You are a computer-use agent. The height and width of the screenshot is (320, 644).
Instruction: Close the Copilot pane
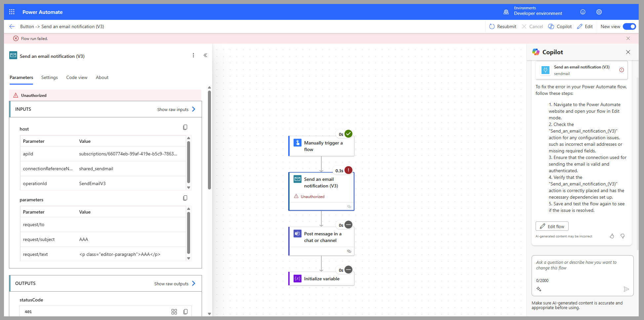(628, 52)
